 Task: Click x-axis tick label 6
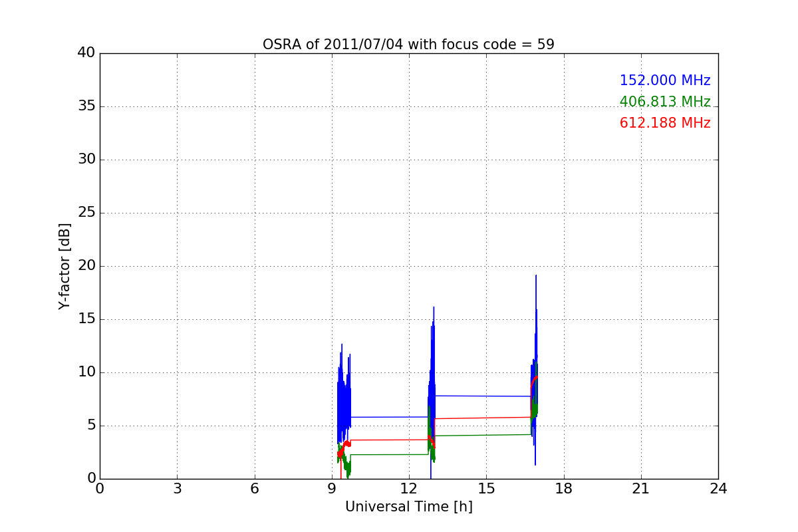coord(254,488)
